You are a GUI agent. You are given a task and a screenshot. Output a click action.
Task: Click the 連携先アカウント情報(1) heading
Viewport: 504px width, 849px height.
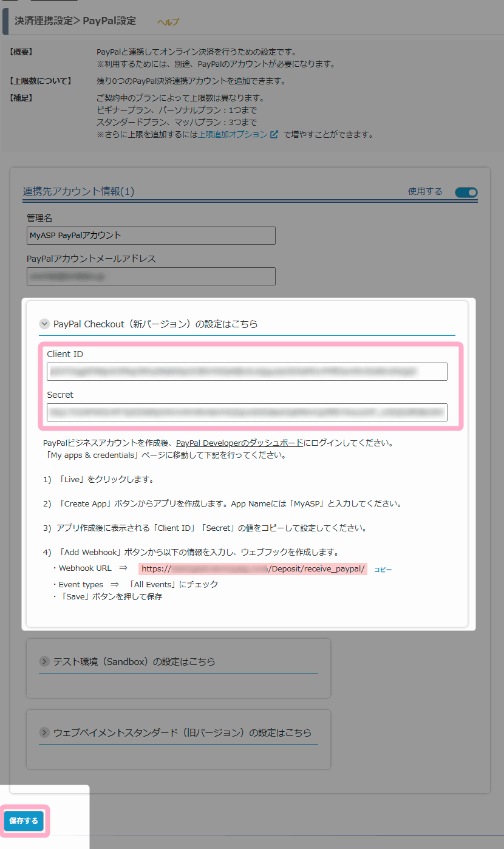(x=78, y=191)
